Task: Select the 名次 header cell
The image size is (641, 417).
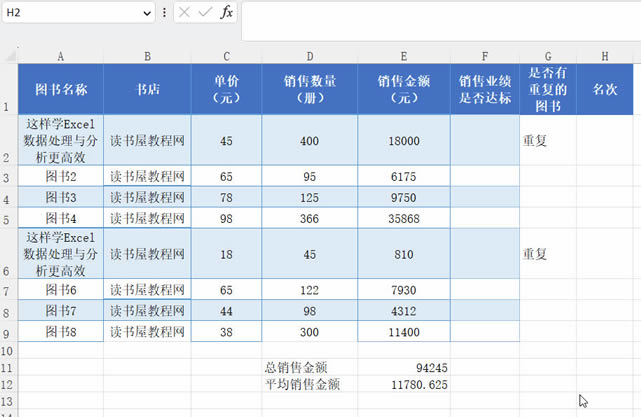Action: coord(606,90)
